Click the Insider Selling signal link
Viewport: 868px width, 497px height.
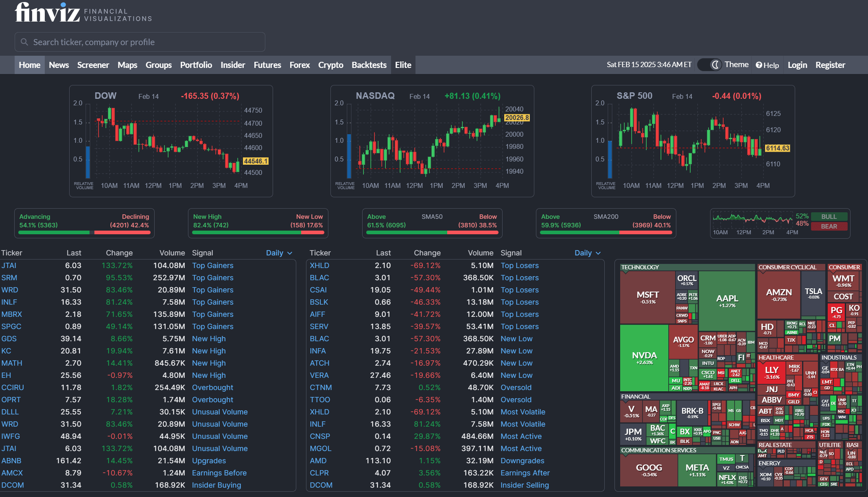pos(525,485)
